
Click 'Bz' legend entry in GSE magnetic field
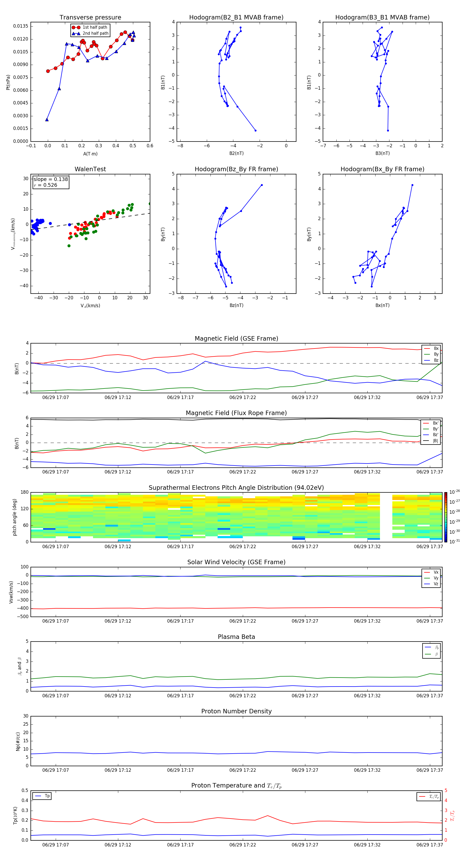pos(431,360)
